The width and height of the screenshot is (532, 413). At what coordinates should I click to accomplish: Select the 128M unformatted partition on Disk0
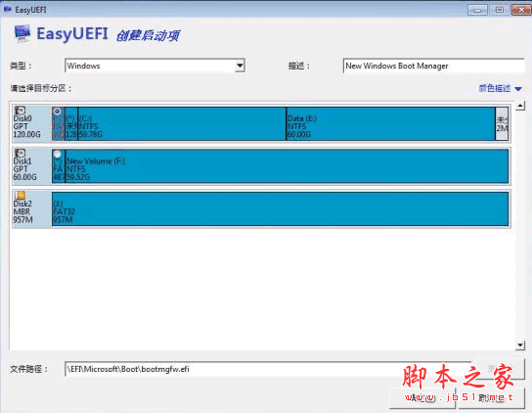[x=71, y=123]
